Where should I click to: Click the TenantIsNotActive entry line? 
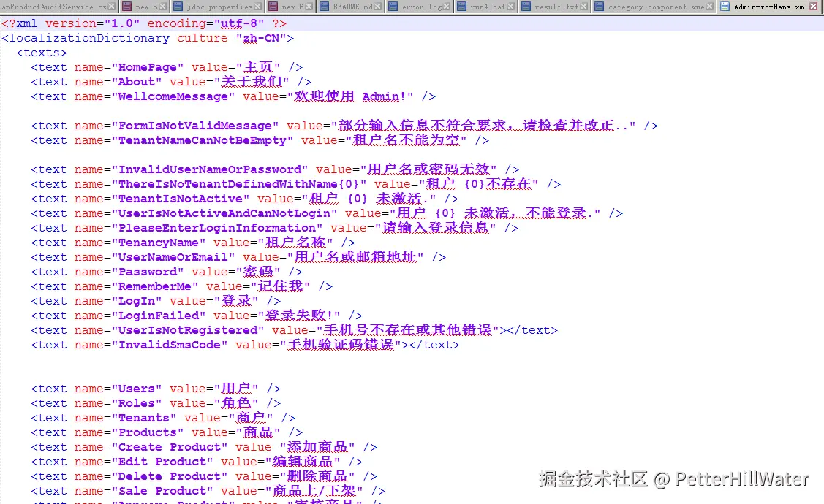click(244, 199)
